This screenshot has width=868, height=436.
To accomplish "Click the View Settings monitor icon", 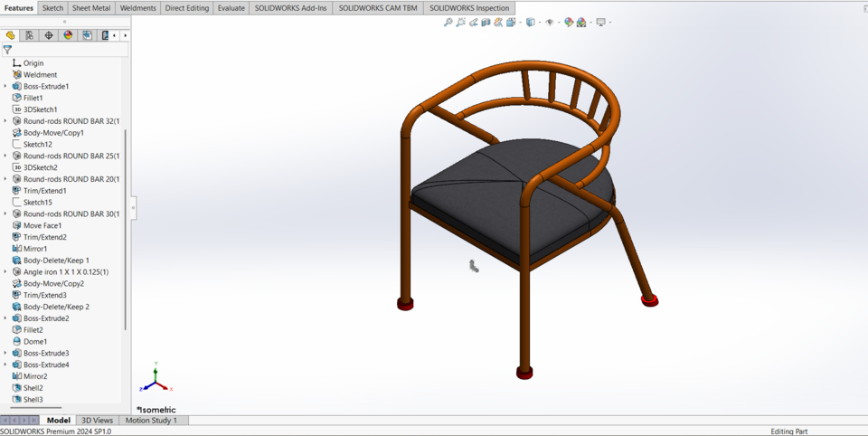I will 600,22.
